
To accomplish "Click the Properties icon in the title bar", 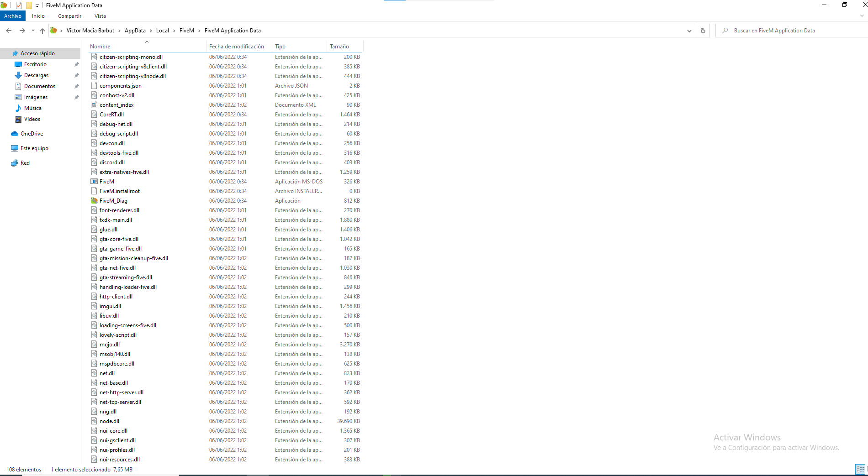I will click(x=19, y=5).
